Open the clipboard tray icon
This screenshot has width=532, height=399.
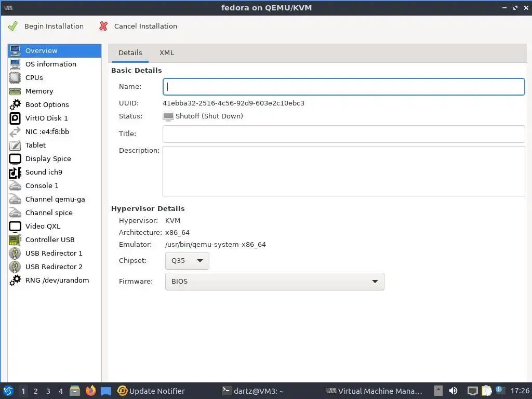tap(486, 391)
